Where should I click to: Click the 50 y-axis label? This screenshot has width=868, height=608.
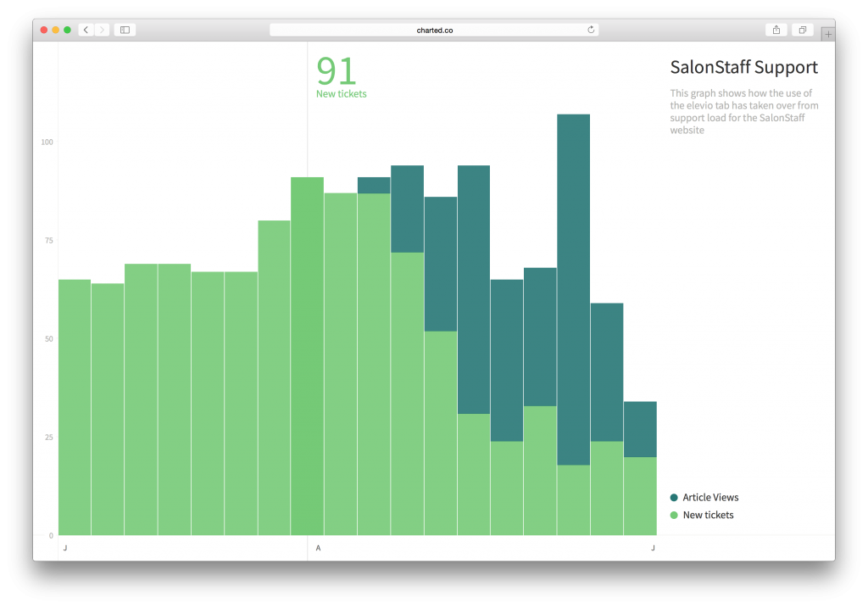(49, 339)
